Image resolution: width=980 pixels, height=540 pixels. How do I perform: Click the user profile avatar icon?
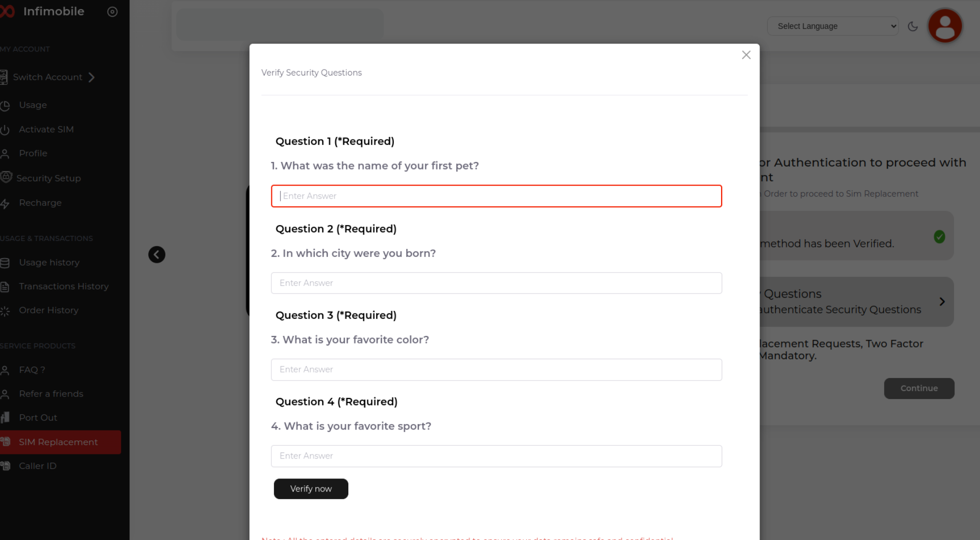pos(945,26)
